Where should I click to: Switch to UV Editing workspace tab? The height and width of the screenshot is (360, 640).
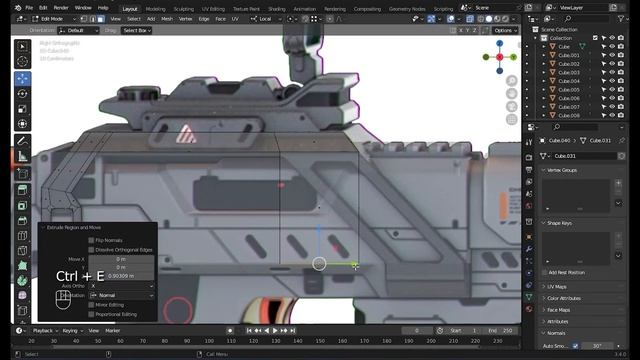(213, 9)
